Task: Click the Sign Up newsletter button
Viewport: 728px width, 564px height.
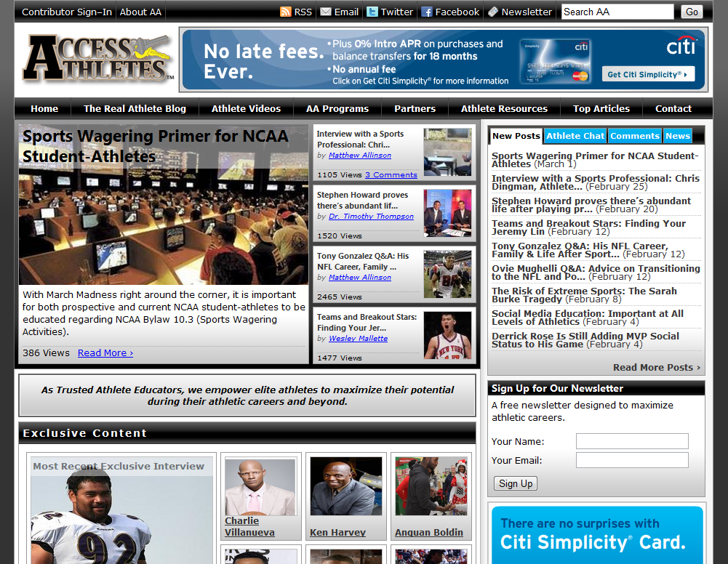Action: point(516,483)
